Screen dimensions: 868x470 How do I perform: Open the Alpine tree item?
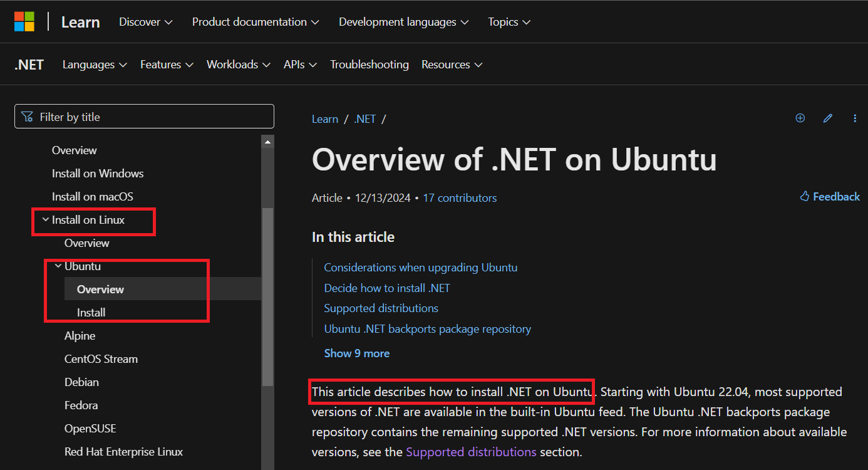(x=80, y=336)
